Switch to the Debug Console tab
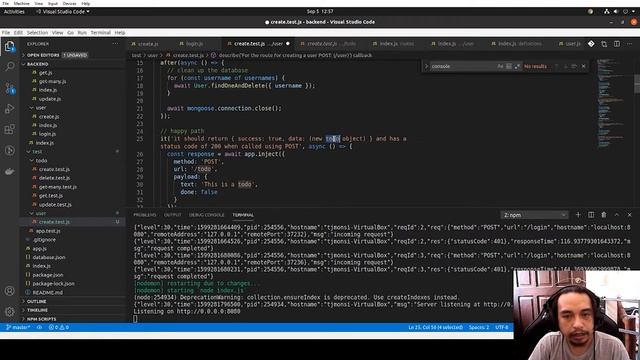The image size is (640, 360). (x=206, y=215)
